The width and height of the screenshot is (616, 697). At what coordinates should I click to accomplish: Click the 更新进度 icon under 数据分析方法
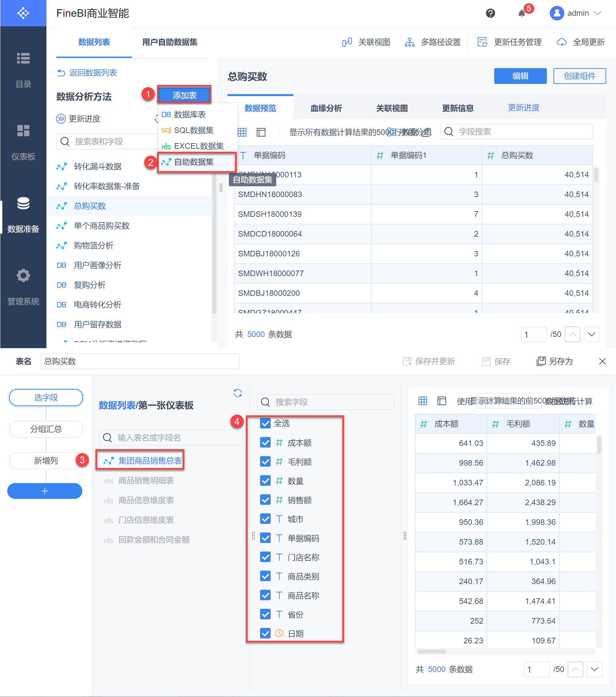pos(61,119)
